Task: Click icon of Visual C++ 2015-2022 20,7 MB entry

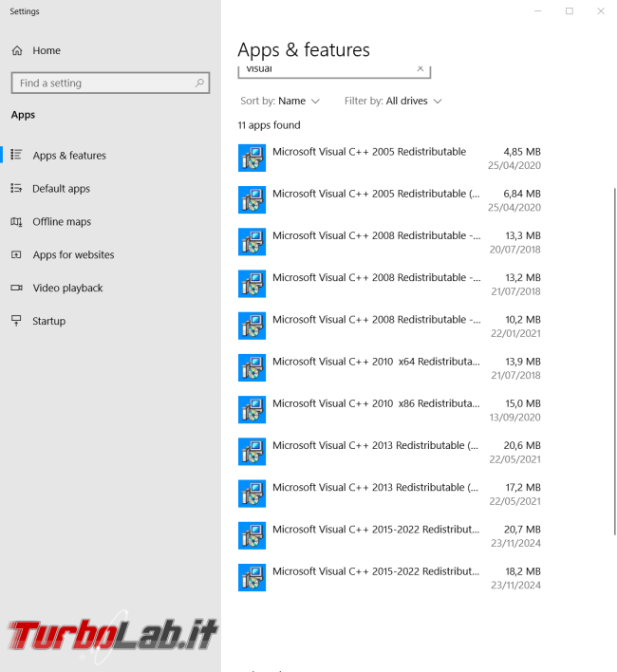Action: [252, 535]
